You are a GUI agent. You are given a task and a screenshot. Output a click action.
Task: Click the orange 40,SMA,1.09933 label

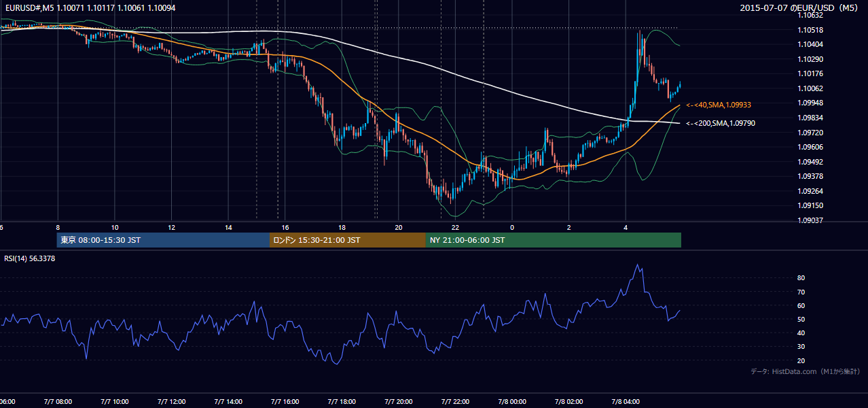(719, 105)
